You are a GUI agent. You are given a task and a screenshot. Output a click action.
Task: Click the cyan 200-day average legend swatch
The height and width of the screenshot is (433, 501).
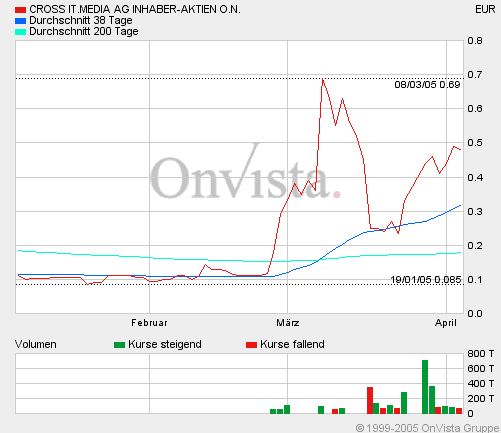(20, 32)
